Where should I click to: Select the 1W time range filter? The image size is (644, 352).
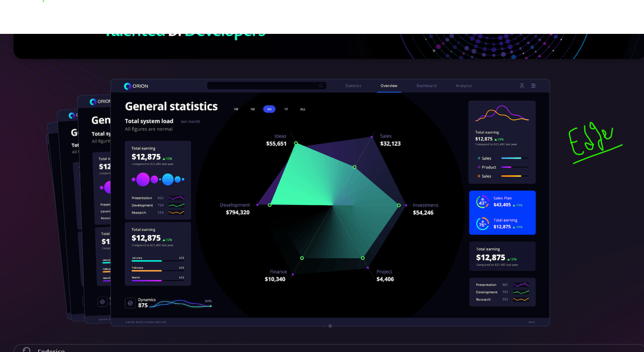pos(236,109)
